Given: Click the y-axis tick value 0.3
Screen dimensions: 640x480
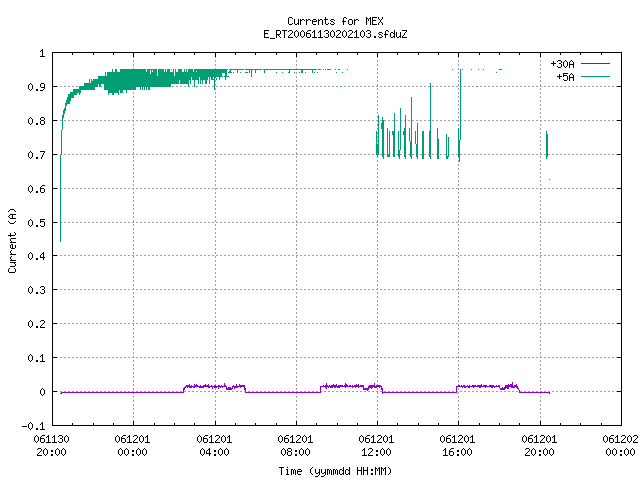Looking at the screenshot, I should (36, 290).
